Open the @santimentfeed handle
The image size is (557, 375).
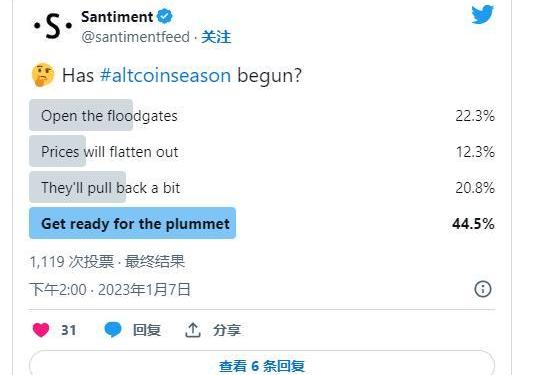135,37
